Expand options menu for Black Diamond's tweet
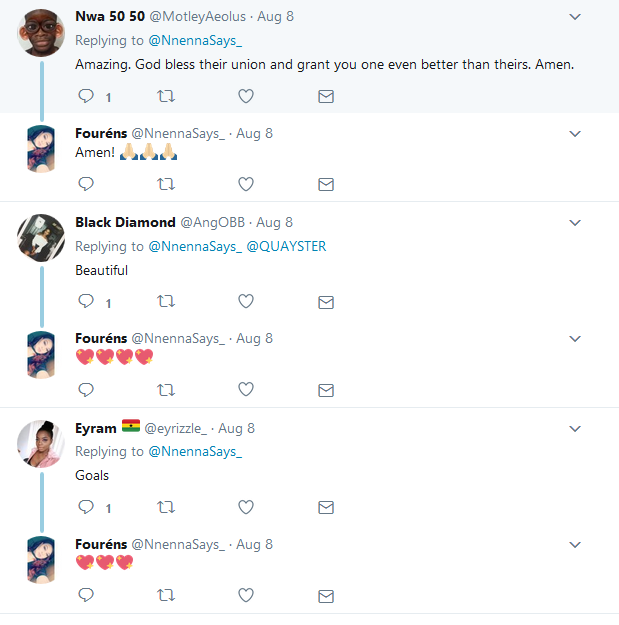 tap(575, 223)
